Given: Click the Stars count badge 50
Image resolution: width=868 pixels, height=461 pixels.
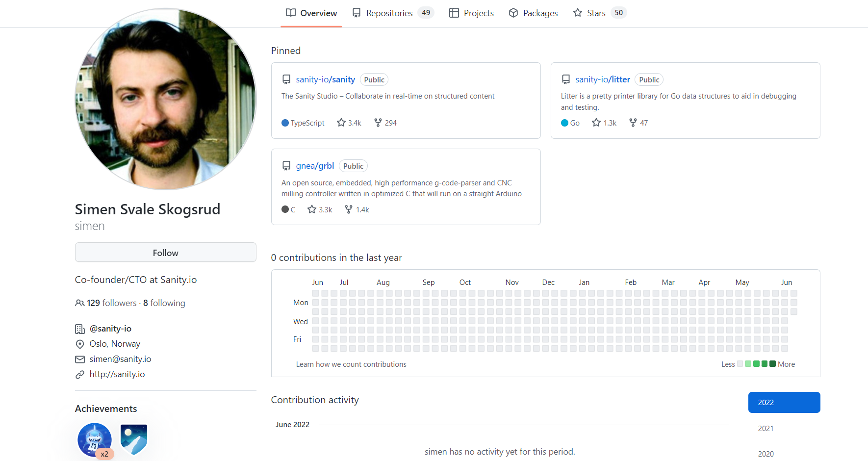Looking at the screenshot, I should coord(619,13).
